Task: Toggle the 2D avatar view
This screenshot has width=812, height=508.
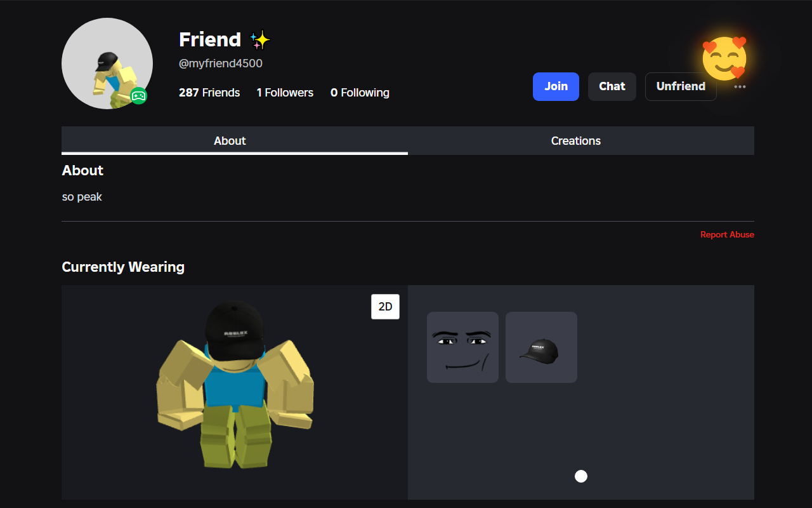Action: click(x=385, y=306)
